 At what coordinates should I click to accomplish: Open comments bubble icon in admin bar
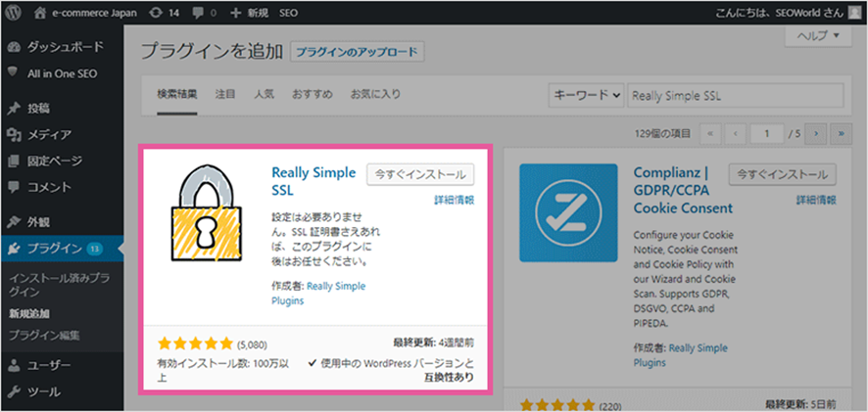(x=198, y=13)
